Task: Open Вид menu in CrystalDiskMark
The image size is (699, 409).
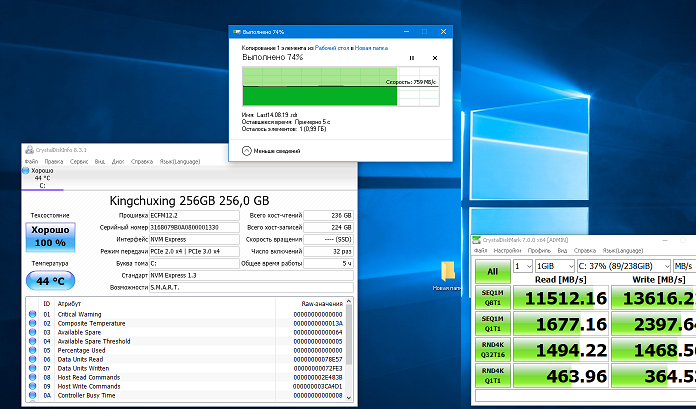Action: [x=562, y=251]
